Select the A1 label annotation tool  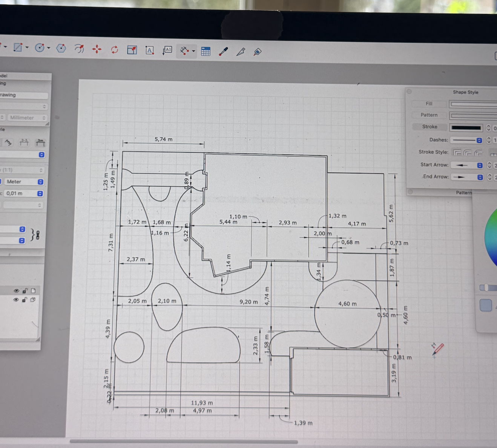tap(167, 50)
